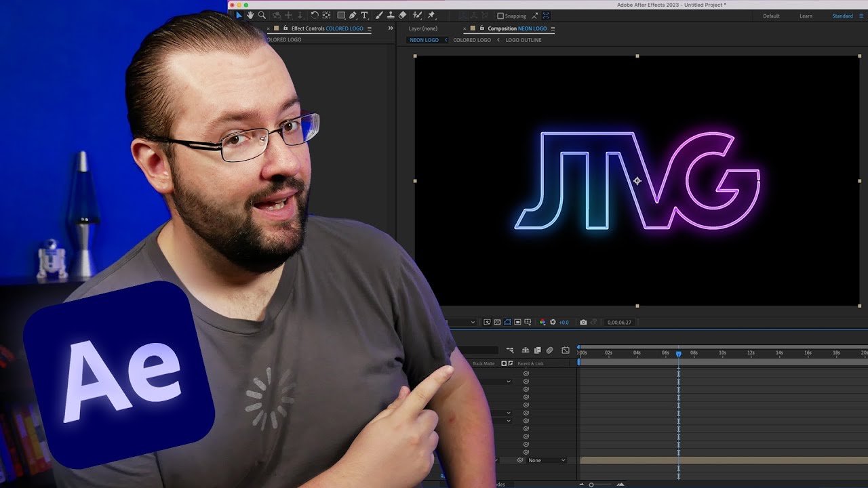Take a snapshot with the camera icon

point(583,323)
